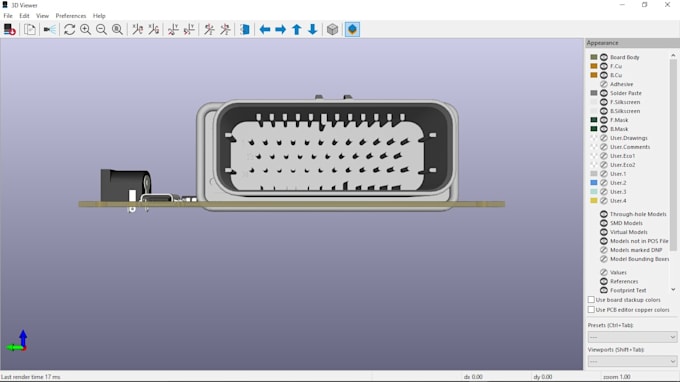Image resolution: width=680 pixels, height=382 pixels.
Task: Hide Through-hole Models visibility eye
Action: pyautogui.click(x=604, y=214)
